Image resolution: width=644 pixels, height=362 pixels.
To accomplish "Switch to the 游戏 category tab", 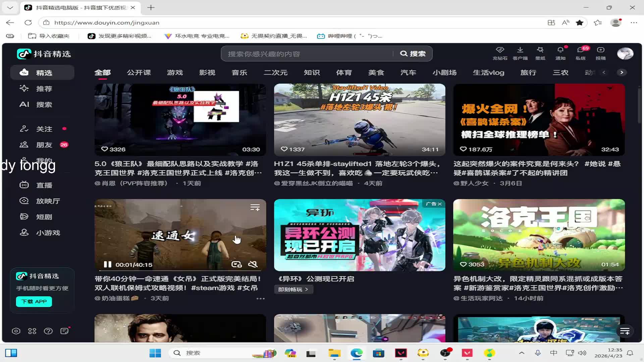I will tap(175, 72).
